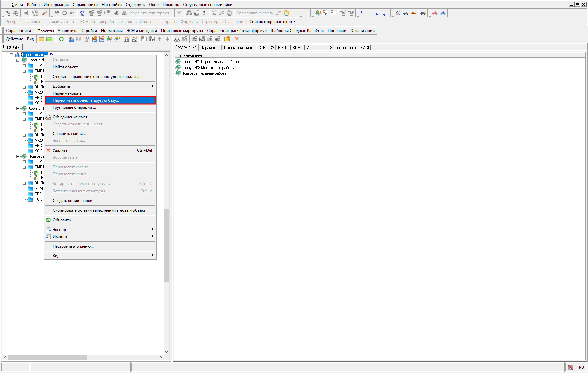Switch to the Параметры tab

(210, 48)
